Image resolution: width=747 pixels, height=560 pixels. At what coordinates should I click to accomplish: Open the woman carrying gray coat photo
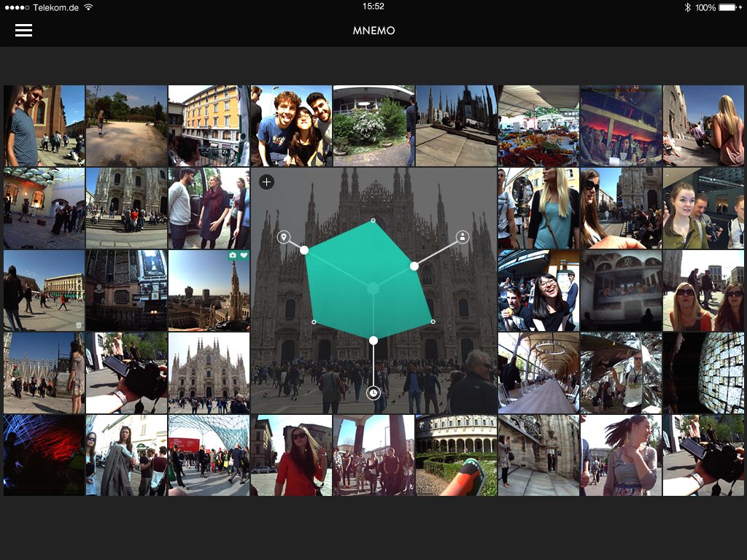pyautogui.click(x=126, y=455)
